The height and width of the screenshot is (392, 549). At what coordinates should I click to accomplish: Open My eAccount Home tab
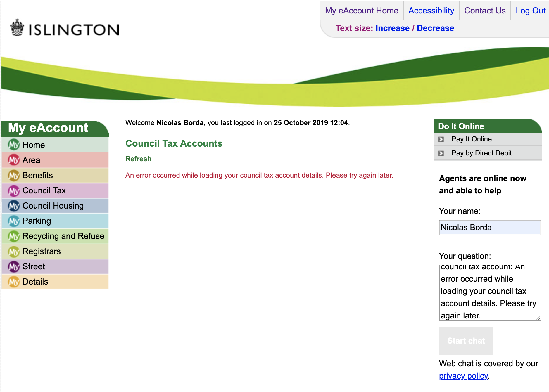[362, 11]
